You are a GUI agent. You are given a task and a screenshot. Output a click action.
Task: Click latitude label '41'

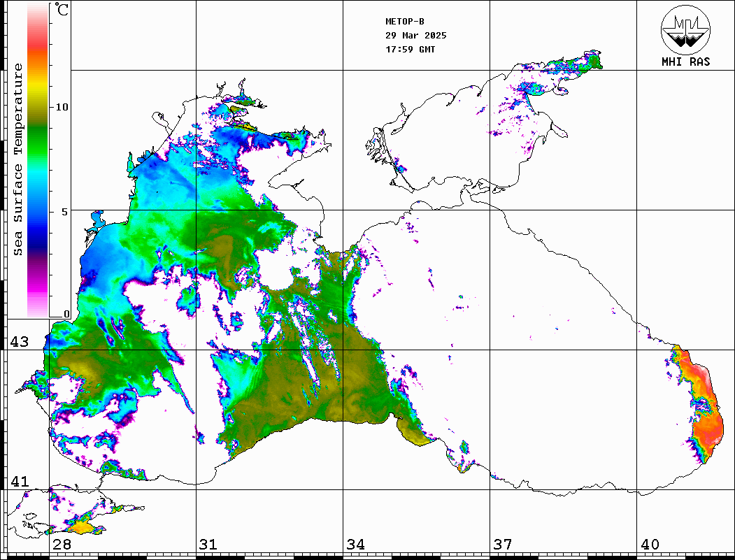[x=19, y=481]
